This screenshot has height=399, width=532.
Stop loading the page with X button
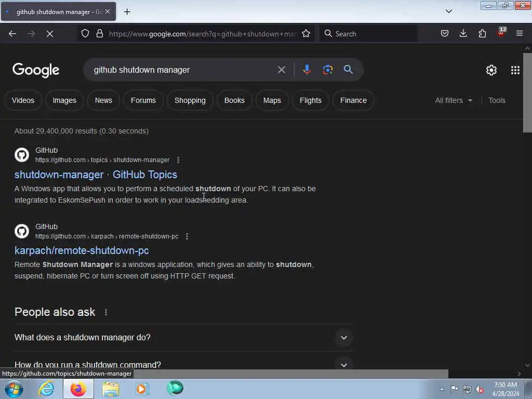(x=50, y=34)
